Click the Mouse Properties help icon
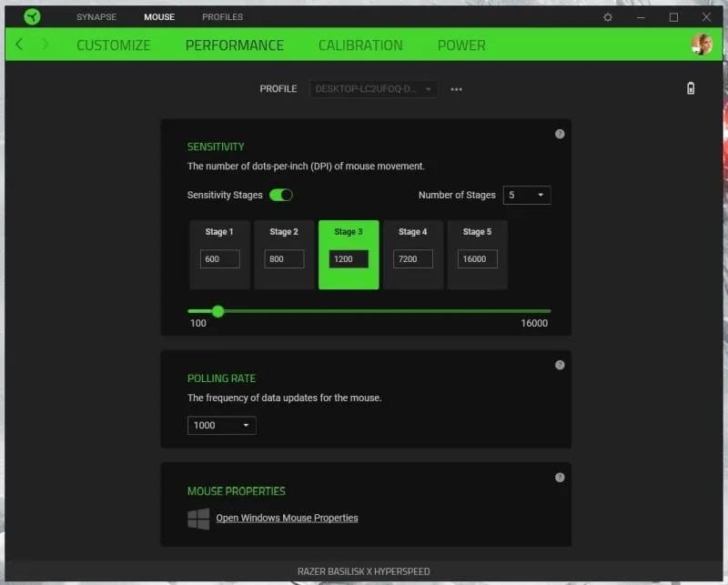 pos(560,477)
